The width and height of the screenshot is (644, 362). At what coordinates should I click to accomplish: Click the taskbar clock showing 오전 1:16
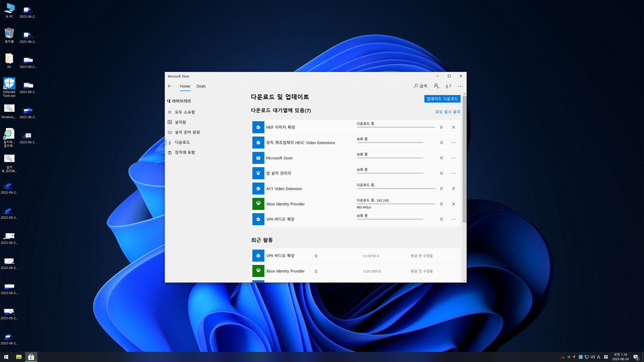tap(620, 357)
